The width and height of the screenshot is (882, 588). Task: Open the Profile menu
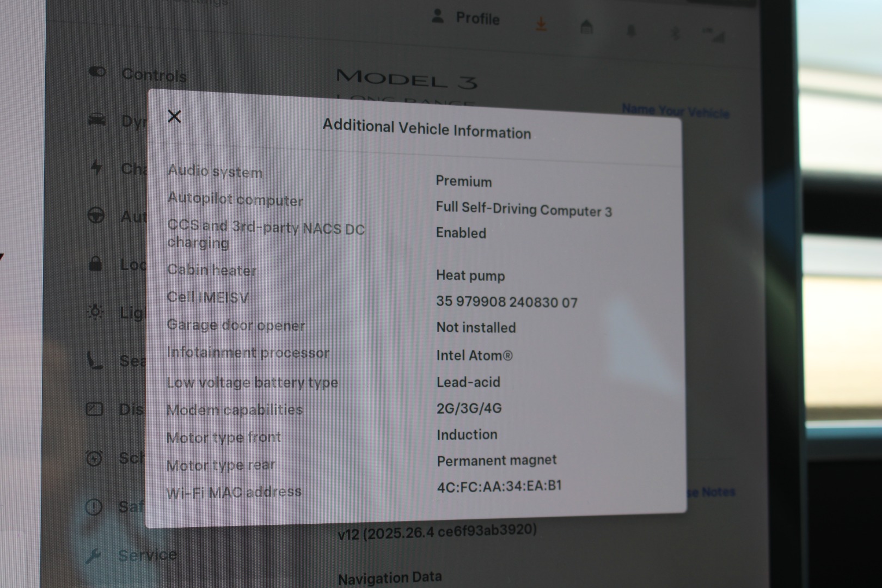(466, 17)
